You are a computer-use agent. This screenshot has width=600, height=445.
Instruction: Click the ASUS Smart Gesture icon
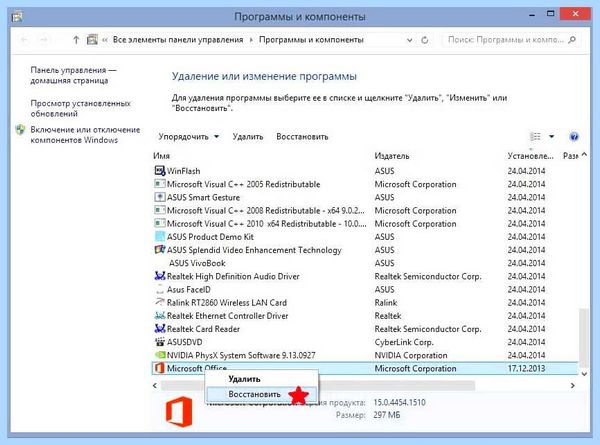click(x=160, y=197)
